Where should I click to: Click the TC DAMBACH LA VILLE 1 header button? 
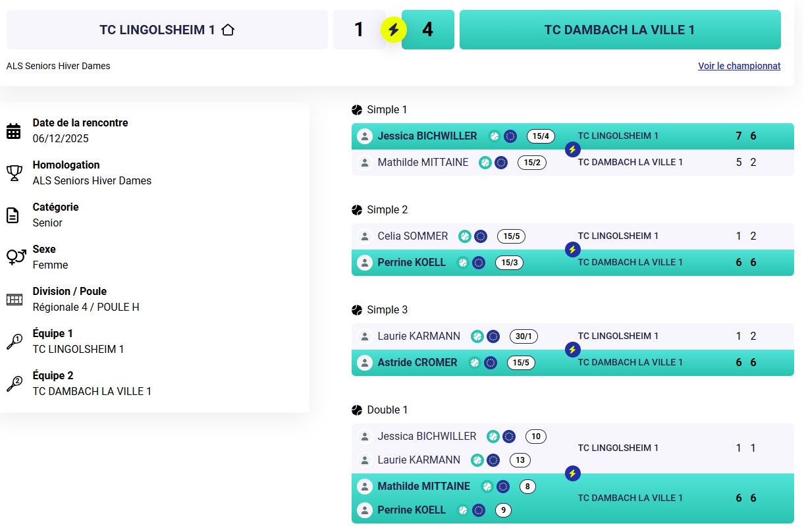(x=620, y=30)
